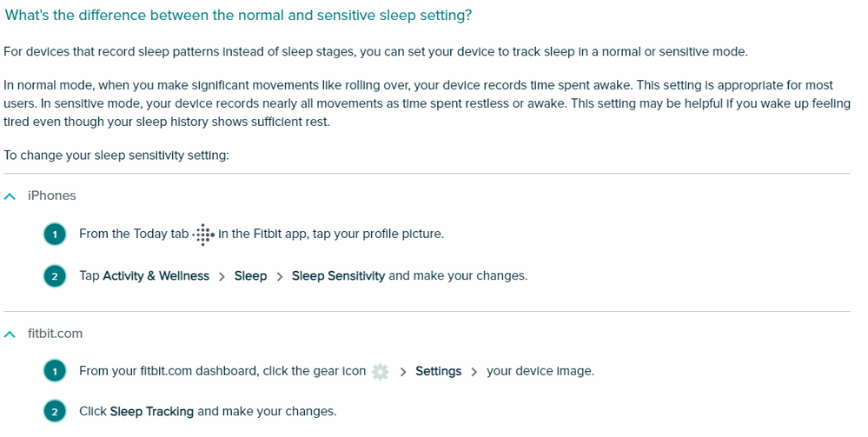Image resolution: width=868 pixels, height=437 pixels.
Task: Click step 2 circle under iPhones
Action: tap(55, 276)
